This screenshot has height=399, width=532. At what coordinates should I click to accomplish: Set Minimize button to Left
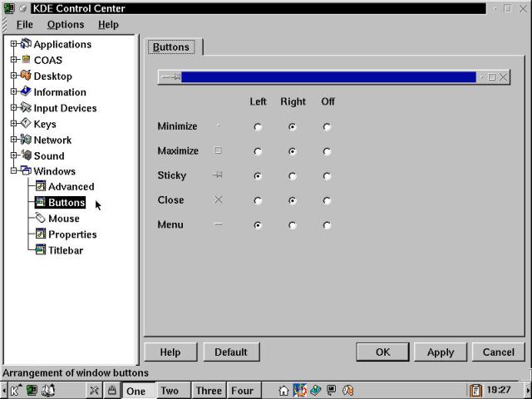click(x=258, y=127)
